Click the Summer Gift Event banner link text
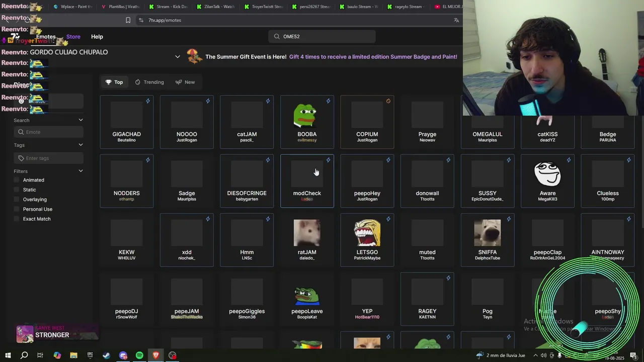The height and width of the screenshot is (362, 644). point(373,57)
